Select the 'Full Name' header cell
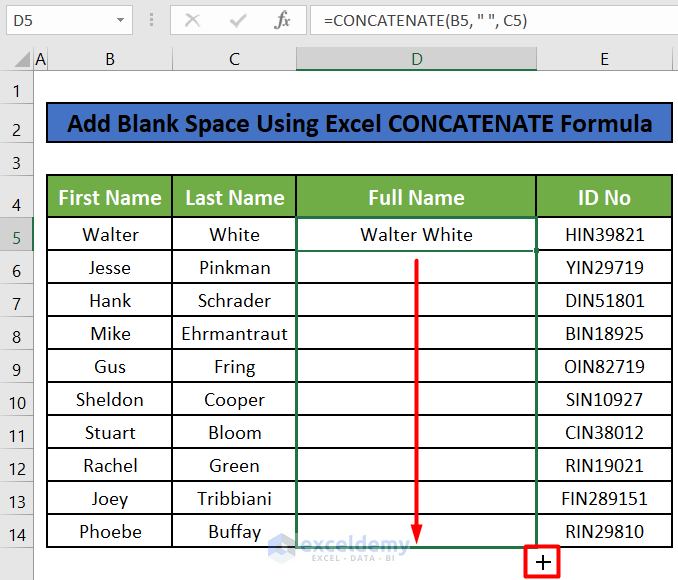Image resolution: width=678 pixels, height=580 pixels. [416, 197]
